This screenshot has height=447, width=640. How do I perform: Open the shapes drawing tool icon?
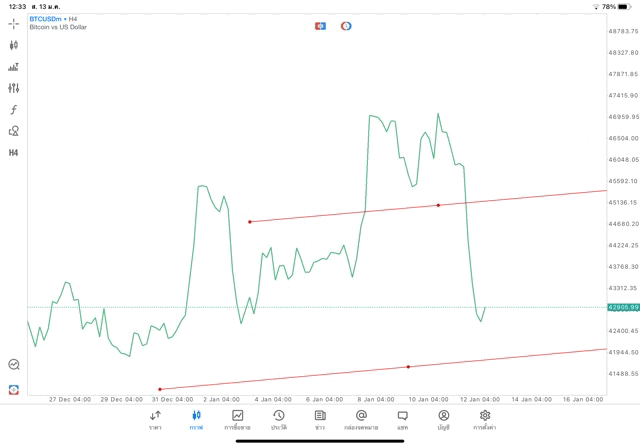tap(14, 131)
